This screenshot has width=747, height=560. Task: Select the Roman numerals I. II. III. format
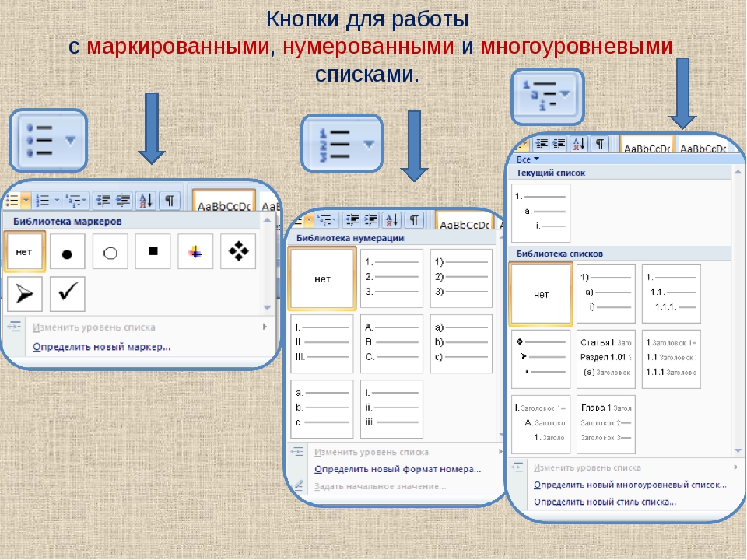[x=322, y=344]
